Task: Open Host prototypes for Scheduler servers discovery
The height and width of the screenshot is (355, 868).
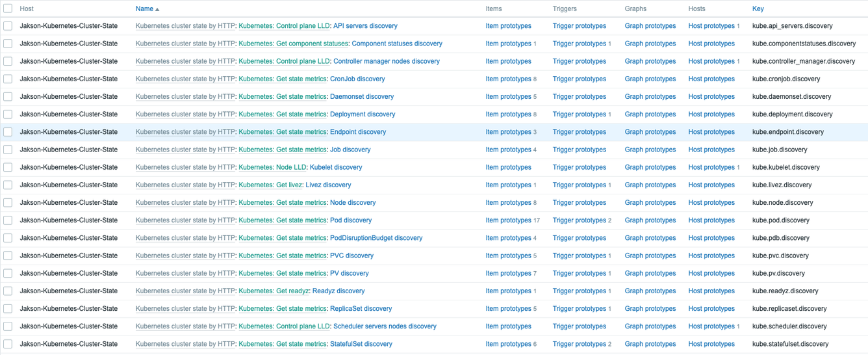Action: coord(711,326)
